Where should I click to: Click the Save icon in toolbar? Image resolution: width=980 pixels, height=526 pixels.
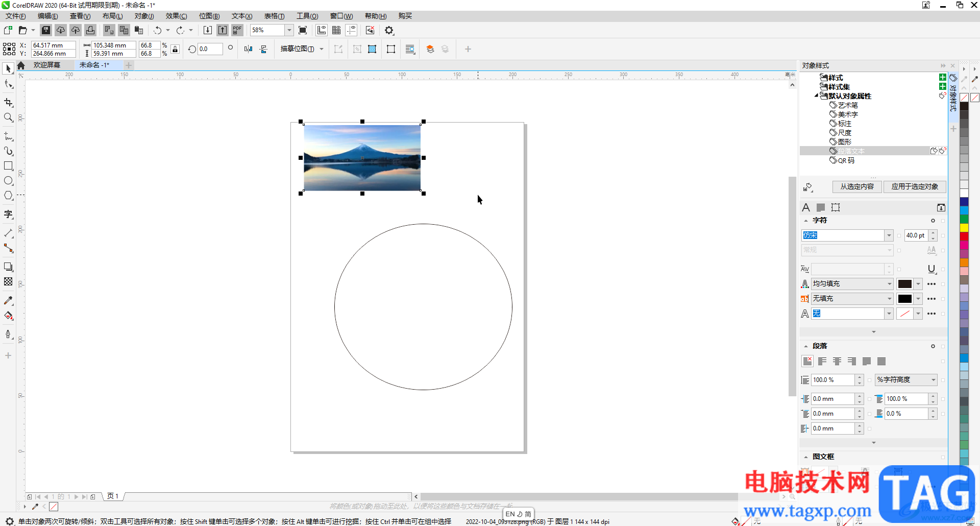coord(46,30)
